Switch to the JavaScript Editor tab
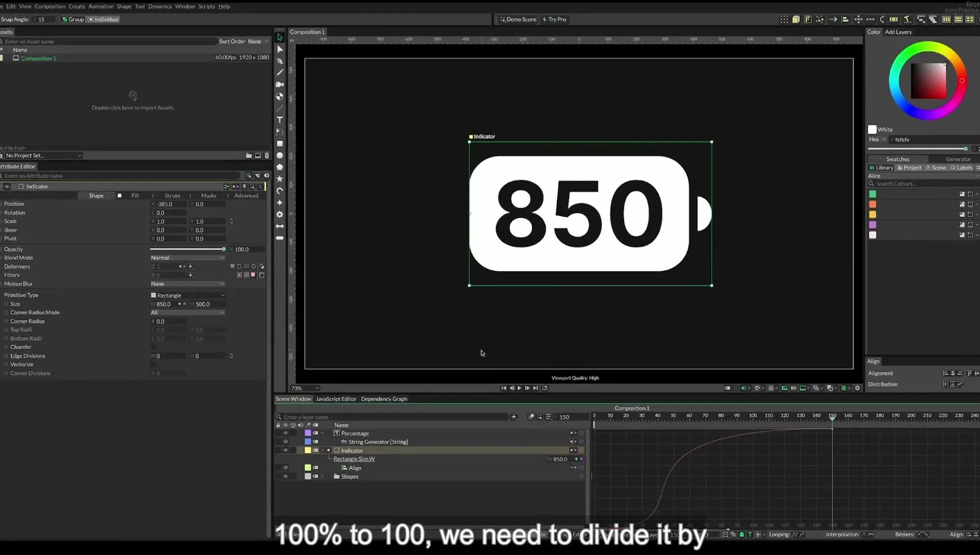980x555 pixels. pos(336,399)
